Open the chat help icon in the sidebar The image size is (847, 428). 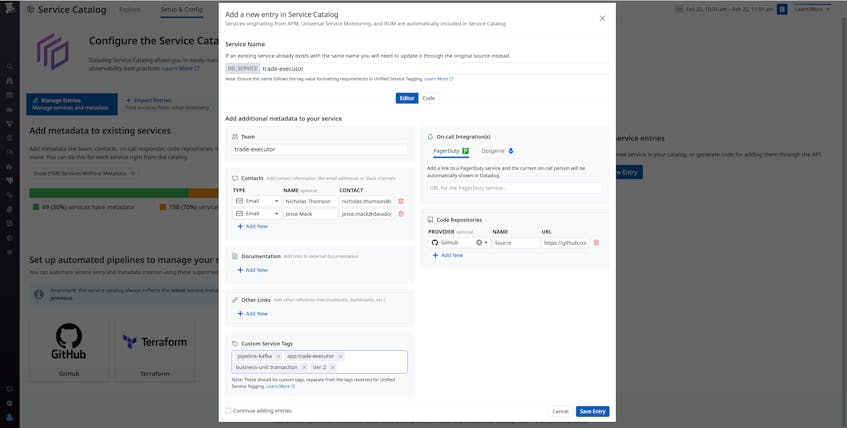tap(9, 389)
